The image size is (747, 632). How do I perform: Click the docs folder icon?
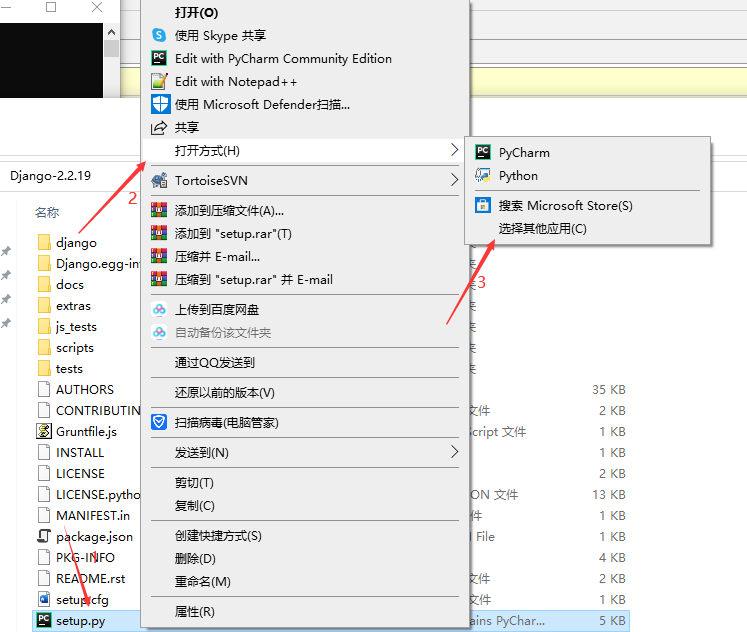(x=44, y=284)
